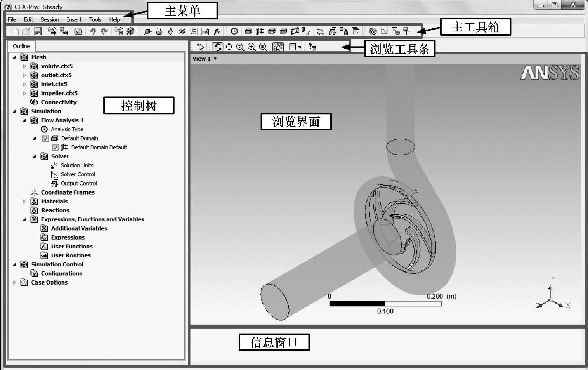Expand the impeller.cfx5 mesh node
This screenshot has width=588, height=370.
point(24,93)
